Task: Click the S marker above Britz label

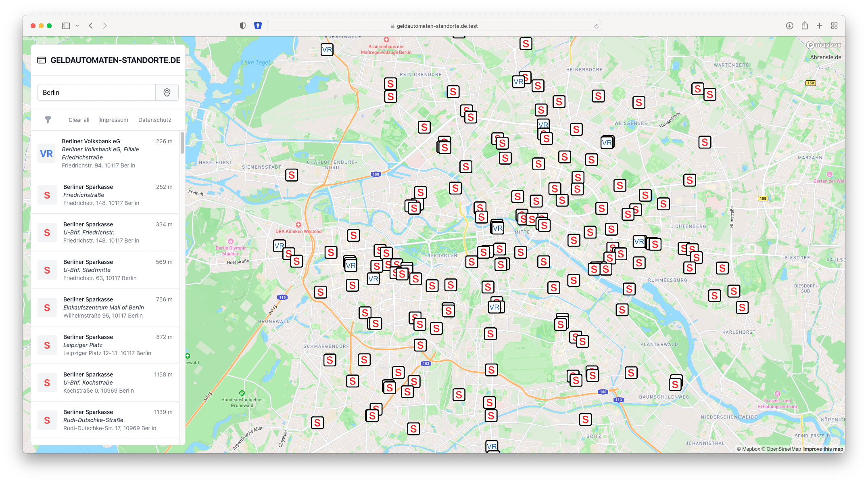Action: pyautogui.click(x=585, y=420)
